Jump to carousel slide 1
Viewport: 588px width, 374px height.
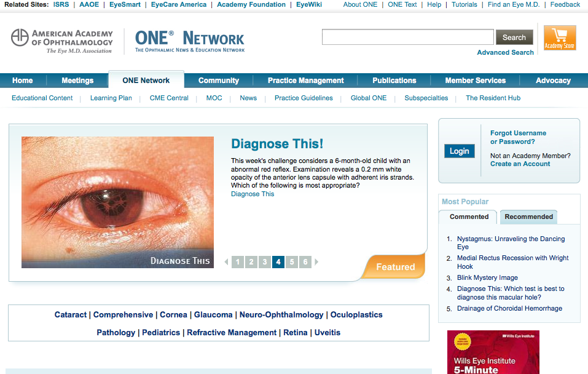[x=238, y=261]
